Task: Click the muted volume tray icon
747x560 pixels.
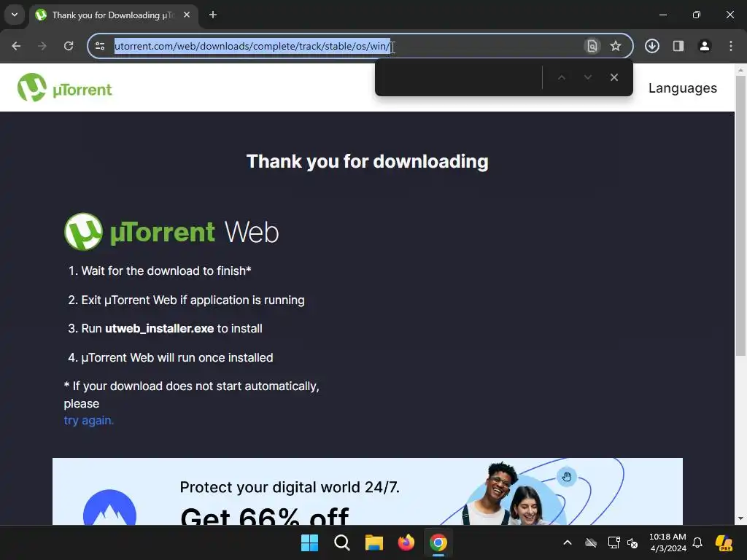Action: 632,542
